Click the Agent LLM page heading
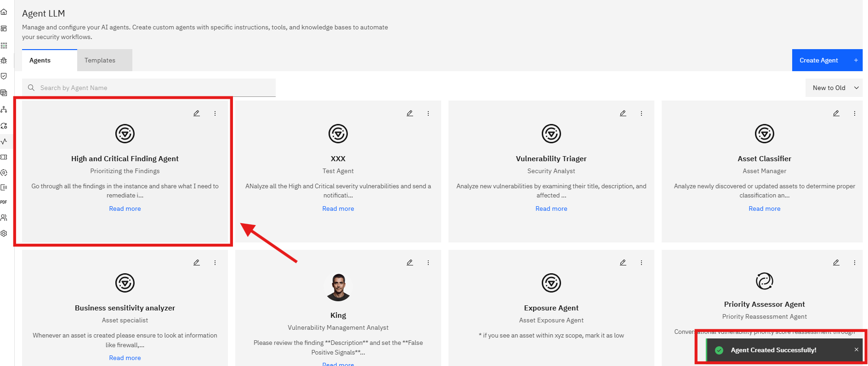Image resolution: width=868 pixels, height=366 pixels. pyautogui.click(x=44, y=13)
